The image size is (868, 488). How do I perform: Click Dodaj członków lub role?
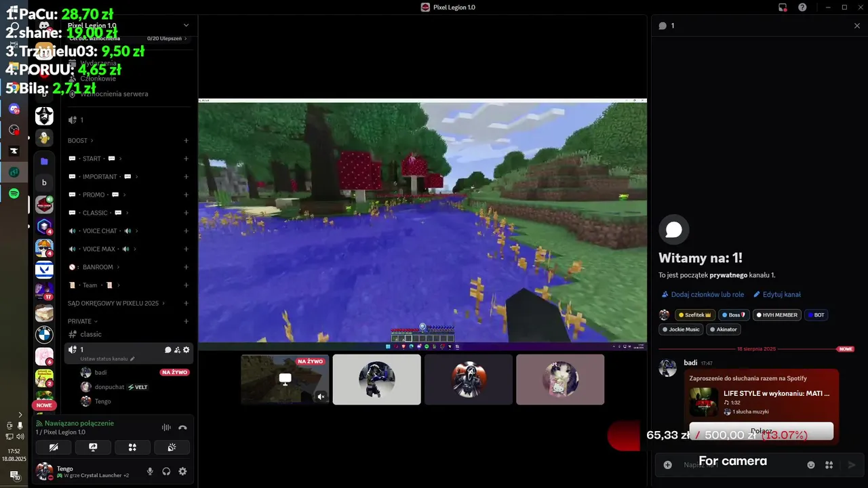click(x=703, y=295)
